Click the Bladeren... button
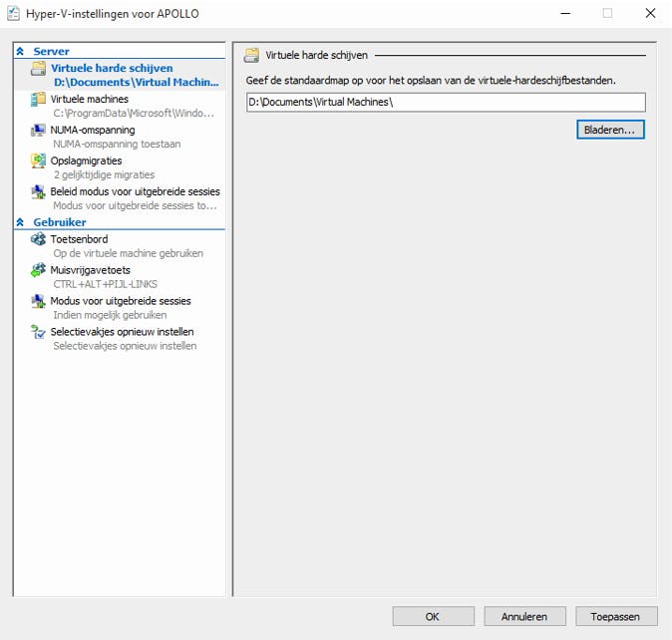The image size is (672, 640). click(610, 130)
